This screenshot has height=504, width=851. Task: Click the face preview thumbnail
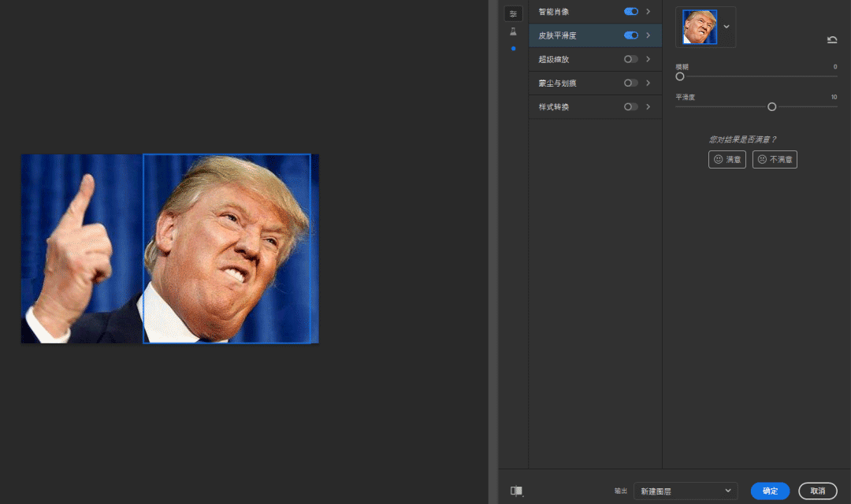[698, 26]
